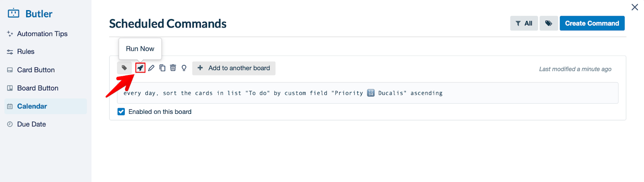This screenshot has height=182, width=644.
Task: Delete the command with the trash icon
Action: tap(173, 68)
